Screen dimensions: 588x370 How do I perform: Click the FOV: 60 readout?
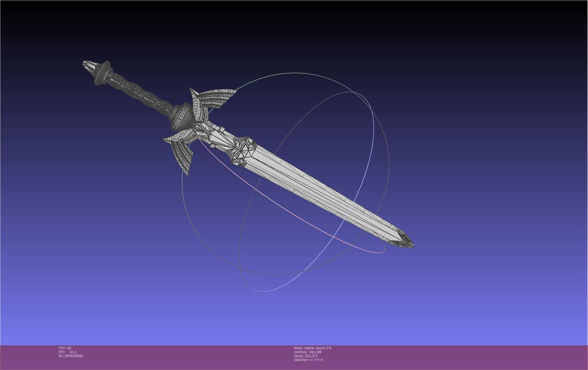[x=65, y=348]
